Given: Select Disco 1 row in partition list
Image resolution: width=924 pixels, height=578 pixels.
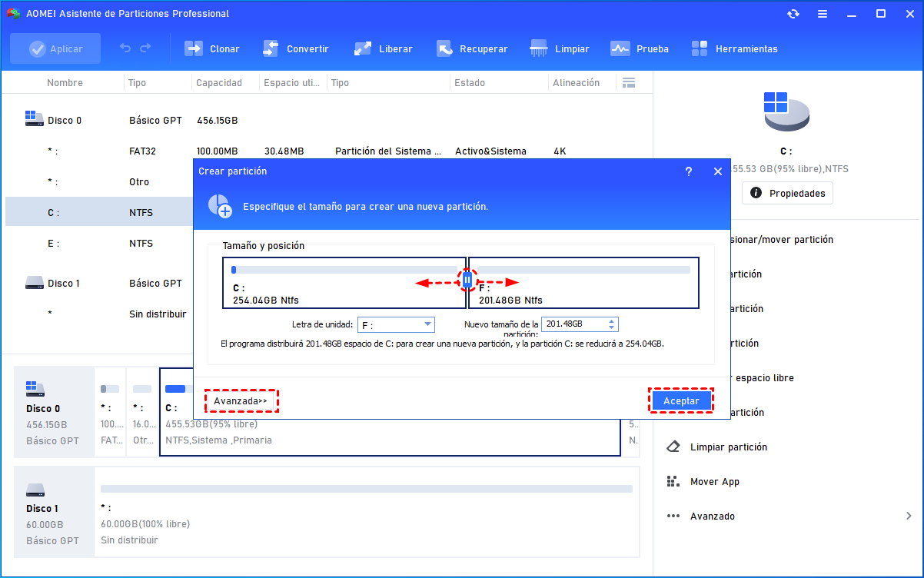Looking at the screenshot, I should pyautogui.click(x=99, y=284).
